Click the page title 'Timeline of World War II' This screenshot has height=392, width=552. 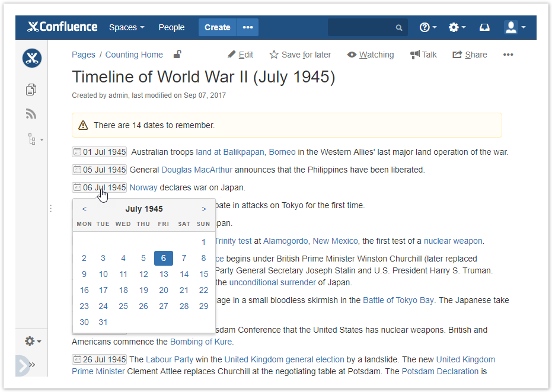coord(203,77)
